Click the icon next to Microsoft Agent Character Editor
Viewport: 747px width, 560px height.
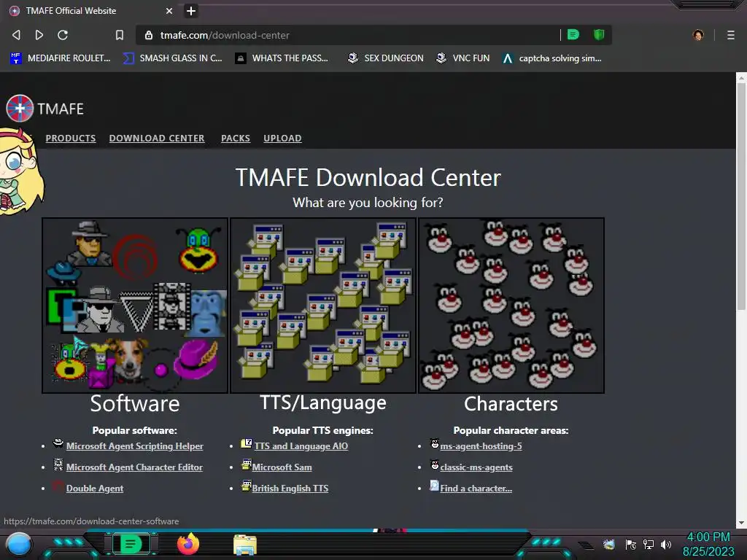(58, 464)
